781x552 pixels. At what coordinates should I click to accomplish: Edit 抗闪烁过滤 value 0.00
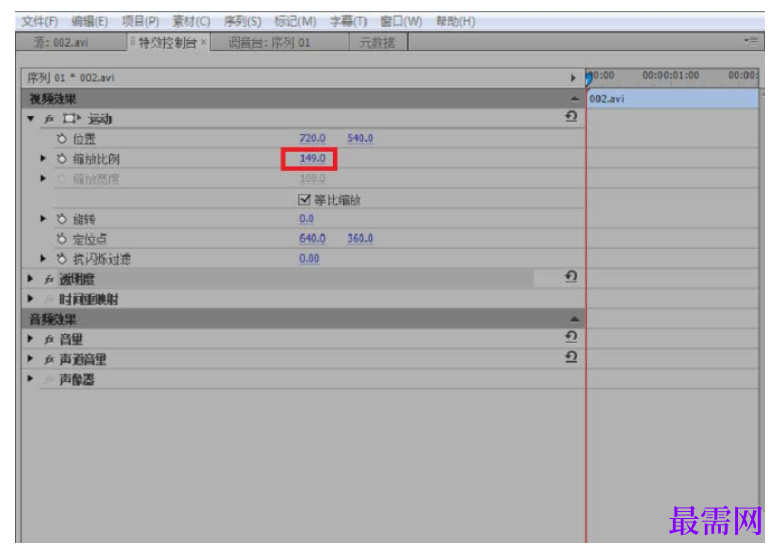pyautogui.click(x=309, y=259)
